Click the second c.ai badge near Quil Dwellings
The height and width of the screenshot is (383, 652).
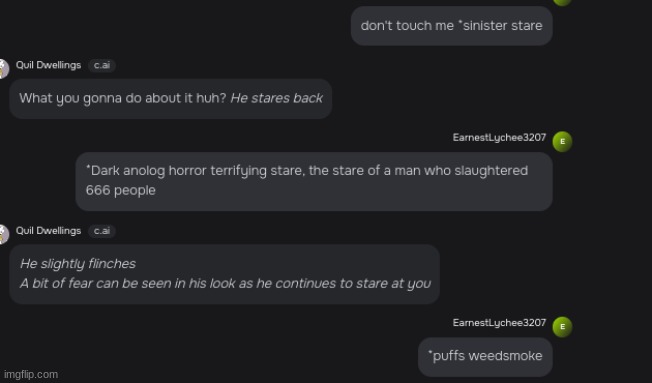(102, 231)
